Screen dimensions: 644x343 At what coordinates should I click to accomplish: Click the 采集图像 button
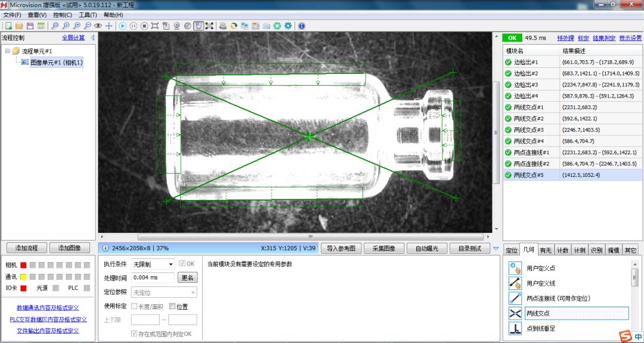tap(384, 248)
